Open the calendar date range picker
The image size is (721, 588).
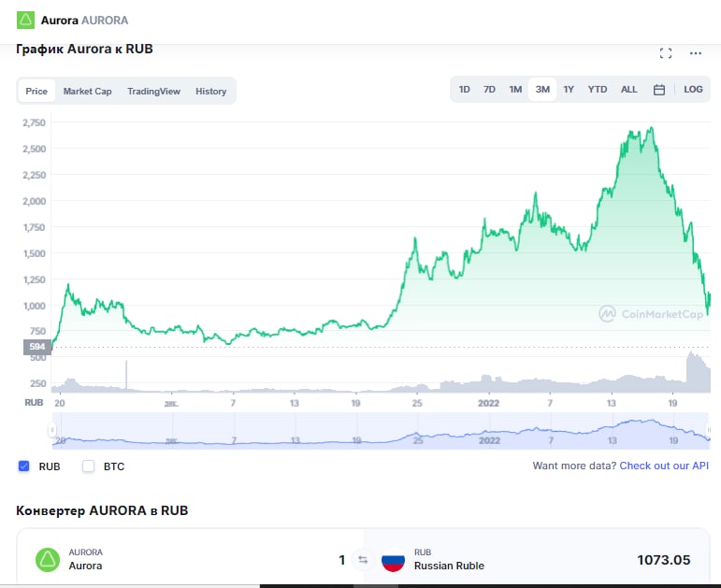(659, 90)
